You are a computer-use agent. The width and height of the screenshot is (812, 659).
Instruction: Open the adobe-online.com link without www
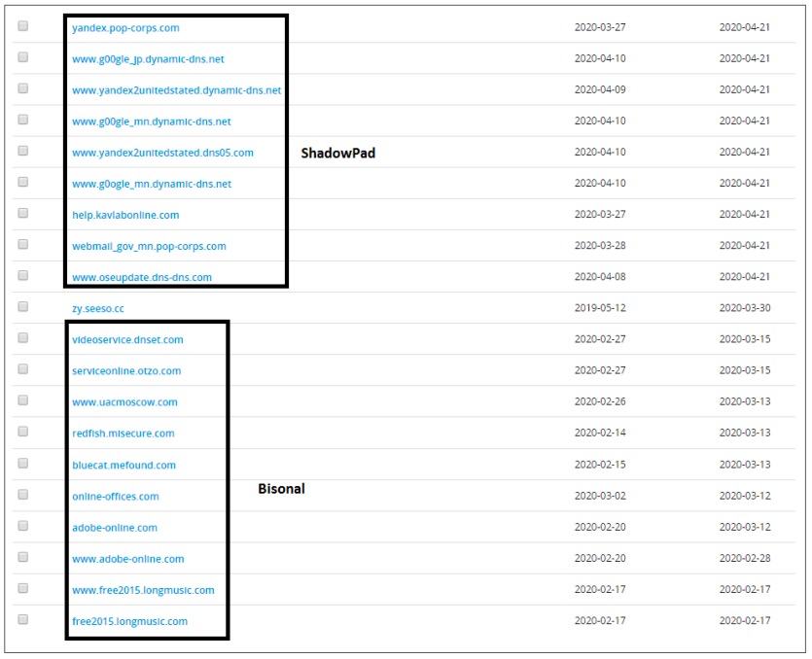click(115, 528)
